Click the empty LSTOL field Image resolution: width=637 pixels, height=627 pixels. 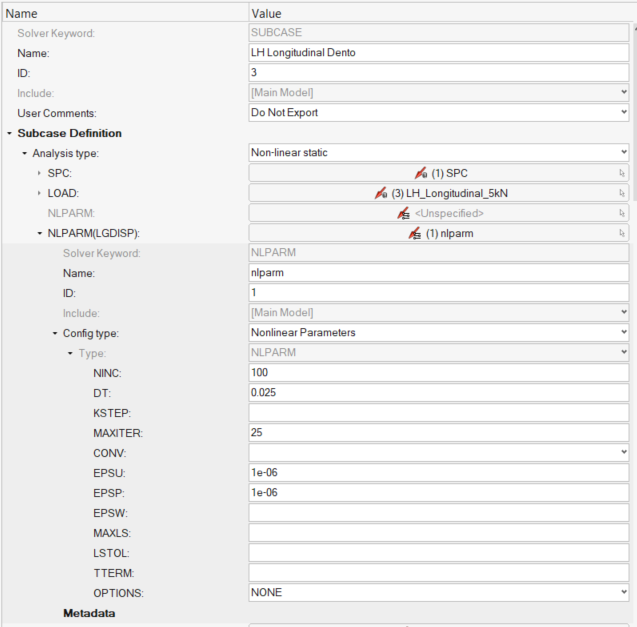439,553
